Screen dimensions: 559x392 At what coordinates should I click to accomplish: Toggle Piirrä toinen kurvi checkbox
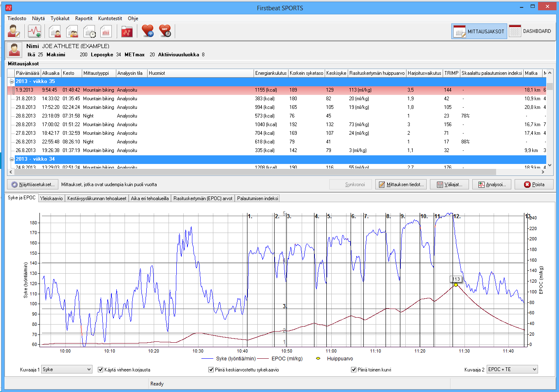click(x=353, y=369)
